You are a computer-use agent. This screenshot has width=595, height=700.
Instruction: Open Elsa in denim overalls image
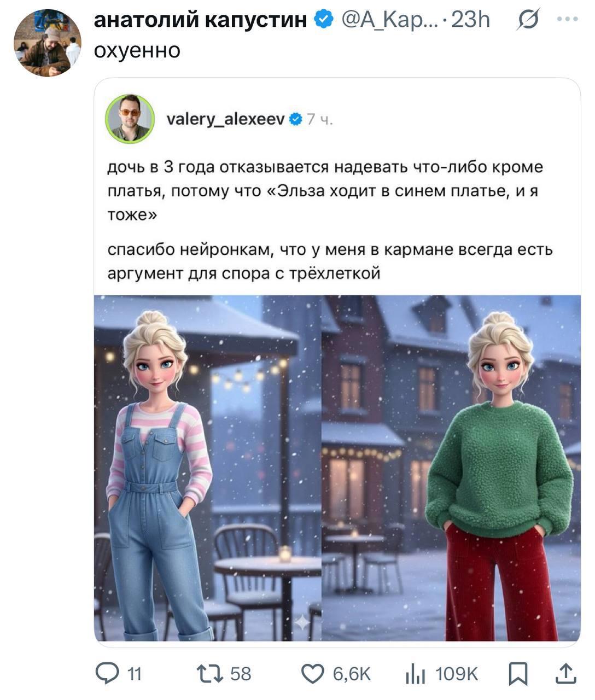point(207,468)
